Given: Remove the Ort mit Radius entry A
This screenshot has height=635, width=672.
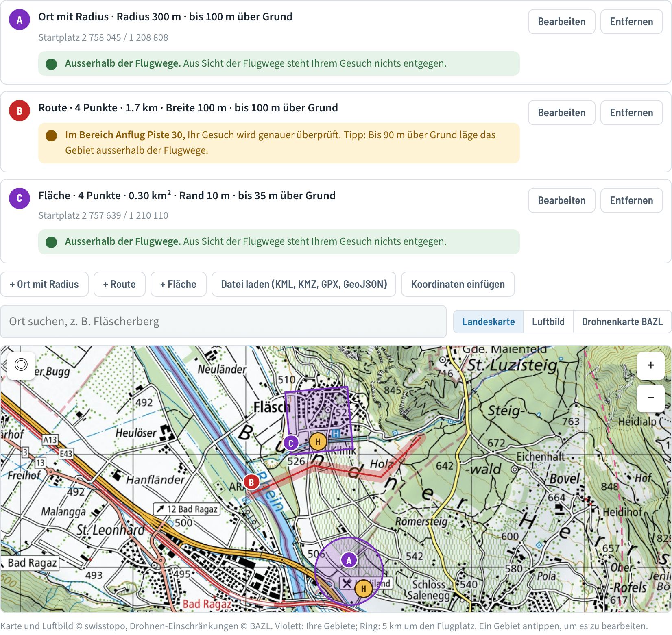Looking at the screenshot, I should [x=632, y=22].
